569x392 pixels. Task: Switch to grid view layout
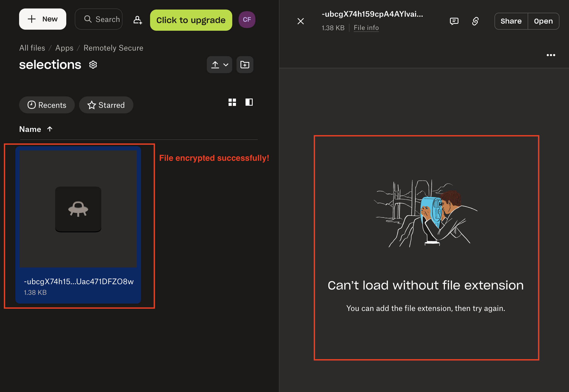point(232,102)
